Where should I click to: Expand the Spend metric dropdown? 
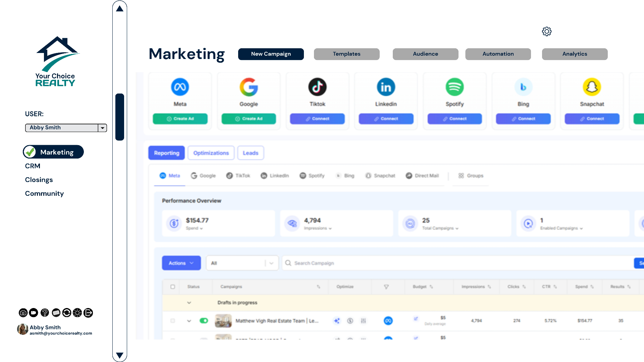pos(195,228)
